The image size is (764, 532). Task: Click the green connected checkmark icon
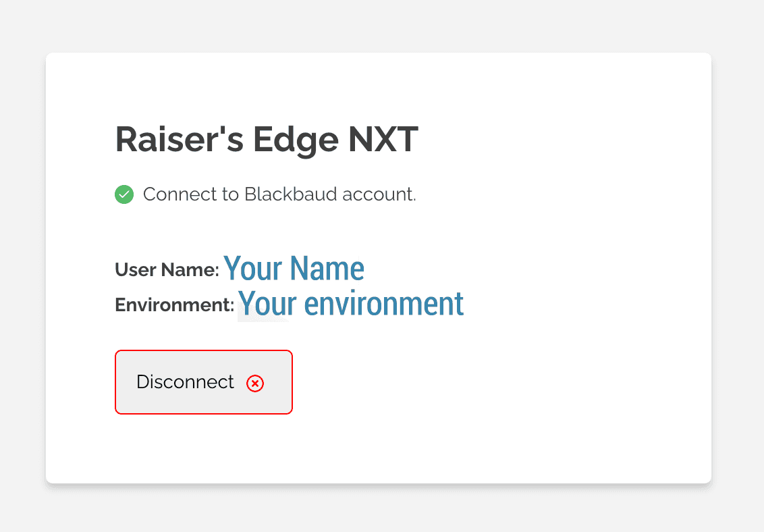pos(124,194)
